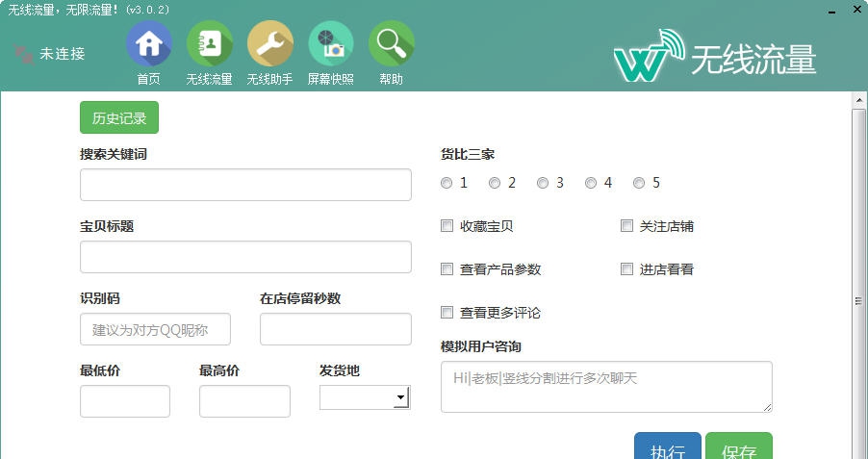Enable the 收藏宝贝 checkbox
This screenshot has width=868, height=459.
447,226
